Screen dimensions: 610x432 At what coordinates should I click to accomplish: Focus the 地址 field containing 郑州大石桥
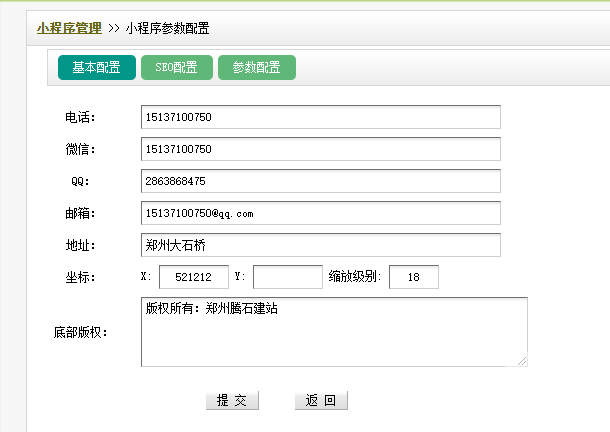(320, 245)
